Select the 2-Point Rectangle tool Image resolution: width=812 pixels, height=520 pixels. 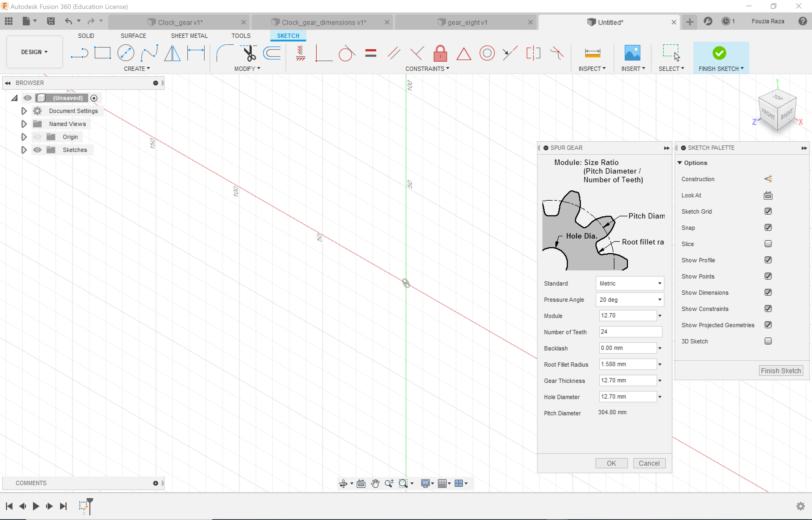[102, 53]
